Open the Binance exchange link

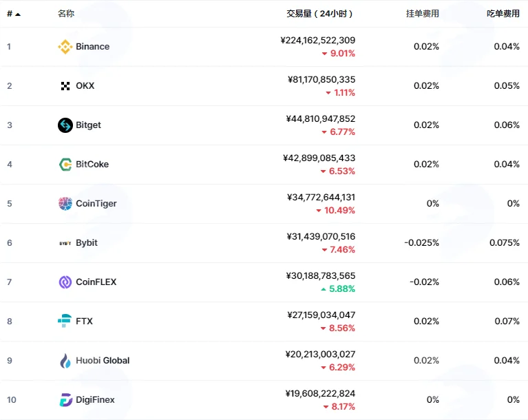93,47
